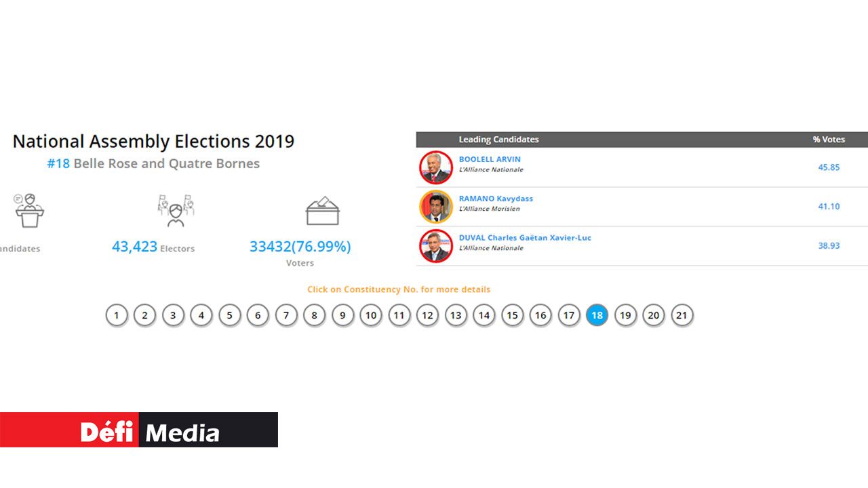Click the electors crowd icon
The width and height of the screenshot is (868, 488).
(x=176, y=211)
